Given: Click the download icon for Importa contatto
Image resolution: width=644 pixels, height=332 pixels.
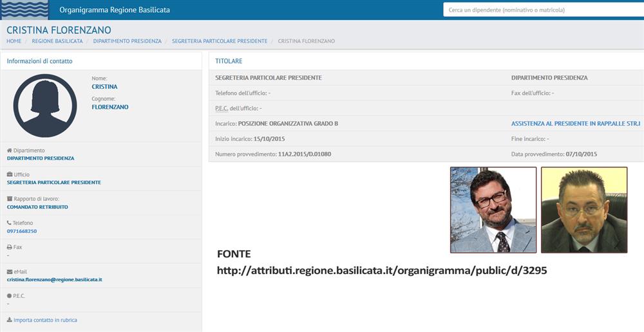Looking at the screenshot, I should pyautogui.click(x=9, y=320).
